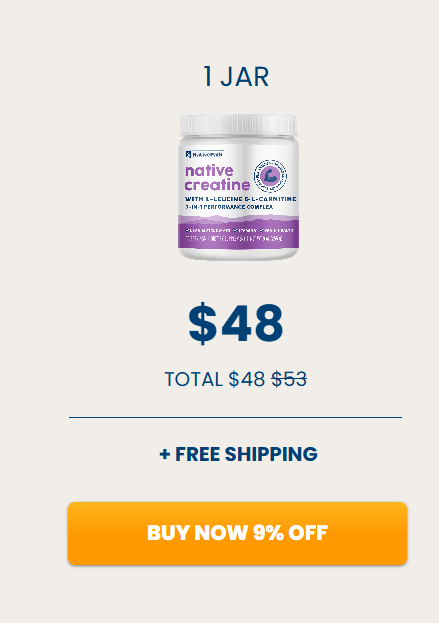Open the Native Creatine jar product image
This screenshot has width=439, height=623.
tap(238, 188)
